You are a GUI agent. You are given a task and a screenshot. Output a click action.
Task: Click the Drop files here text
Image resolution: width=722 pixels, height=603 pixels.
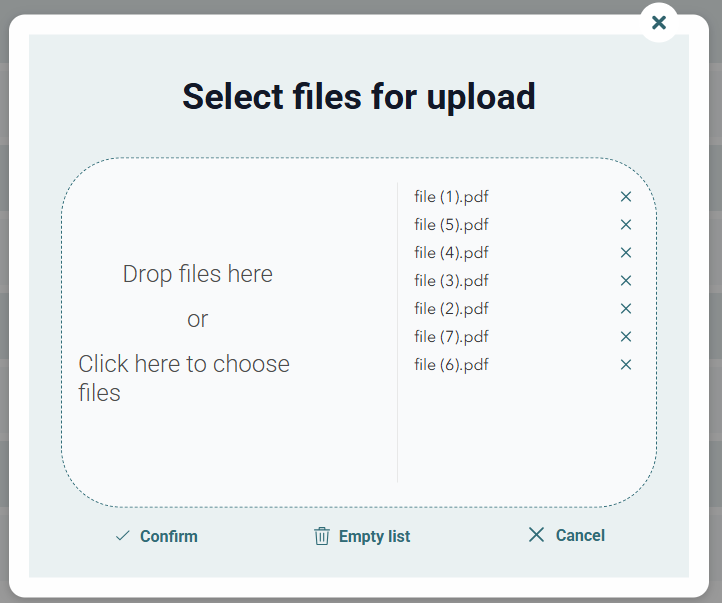[197, 274]
